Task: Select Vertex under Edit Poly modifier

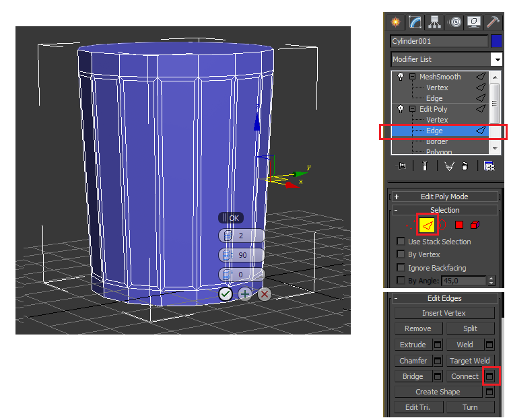Action: click(437, 120)
